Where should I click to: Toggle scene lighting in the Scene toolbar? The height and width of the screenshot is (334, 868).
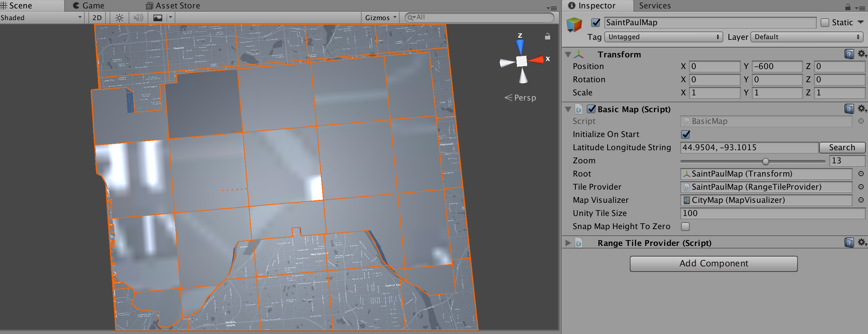pyautogui.click(x=119, y=17)
